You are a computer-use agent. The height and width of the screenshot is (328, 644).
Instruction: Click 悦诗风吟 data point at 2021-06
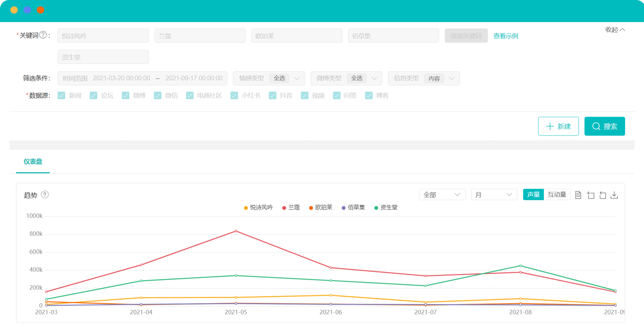coord(331,295)
